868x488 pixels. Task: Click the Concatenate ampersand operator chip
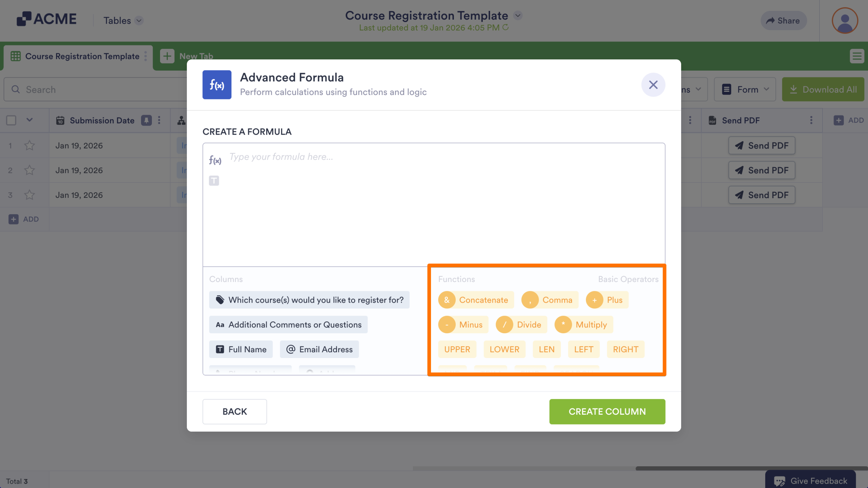[475, 300]
